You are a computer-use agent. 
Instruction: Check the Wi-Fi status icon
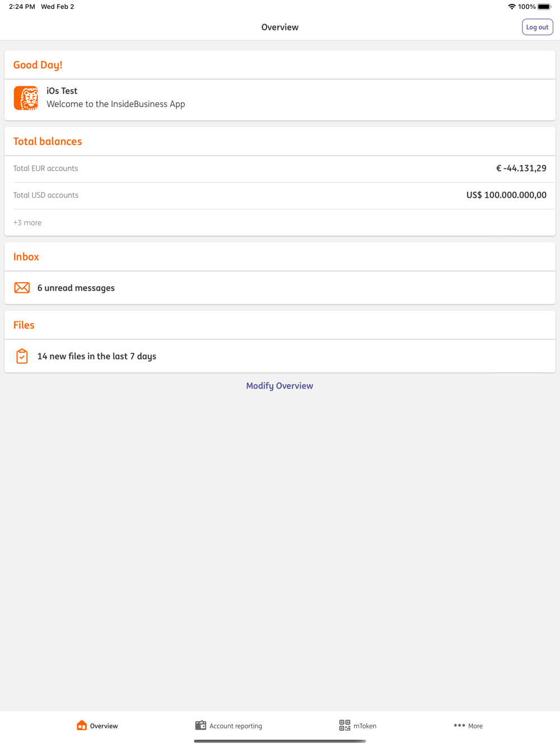point(512,7)
